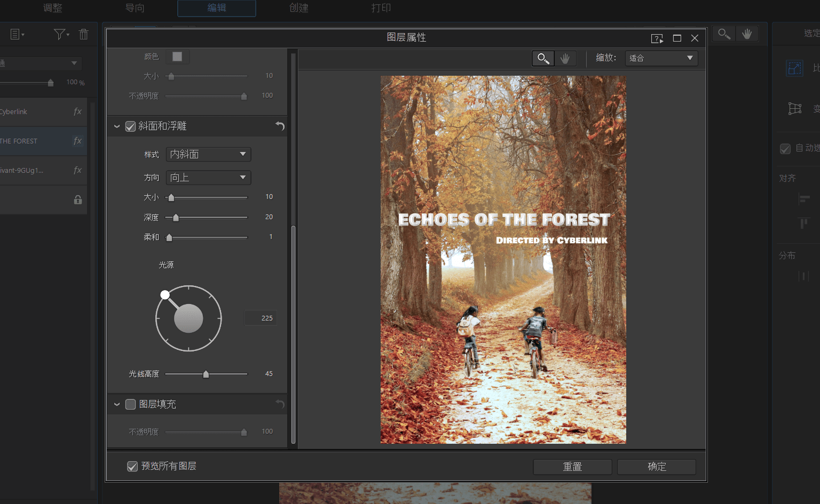Screen dimensions: 820x504
Task: Reset the 图层填充 section settings
Action: coord(280,404)
